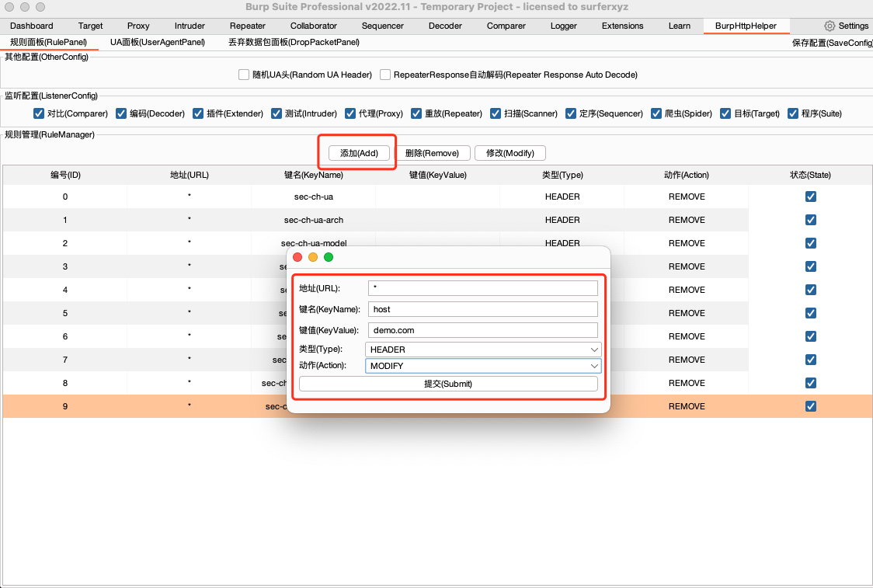The image size is (873, 588).
Task: Click the Modify rule button
Action: (510, 153)
